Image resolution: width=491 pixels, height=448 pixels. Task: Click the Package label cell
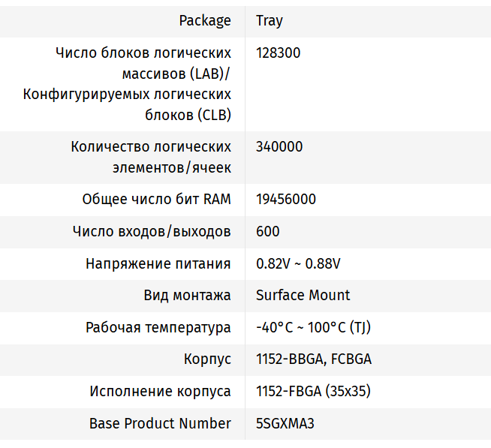pyautogui.click(x=204, y=21)
